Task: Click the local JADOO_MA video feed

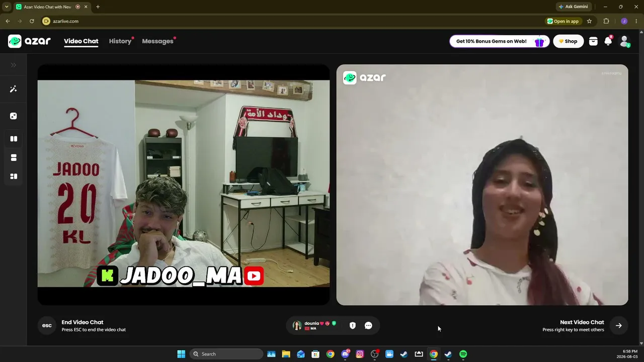Action: pos(184,184)
